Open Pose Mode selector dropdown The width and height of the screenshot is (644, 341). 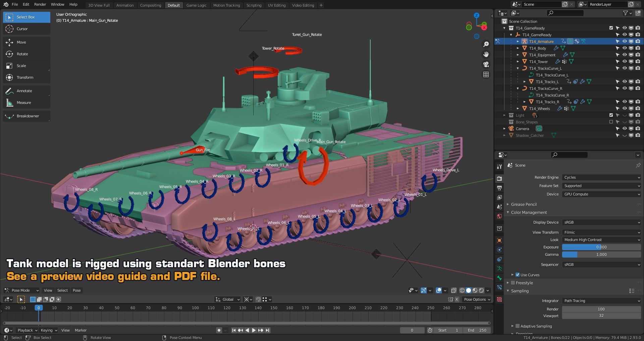[x=21, y=290]
